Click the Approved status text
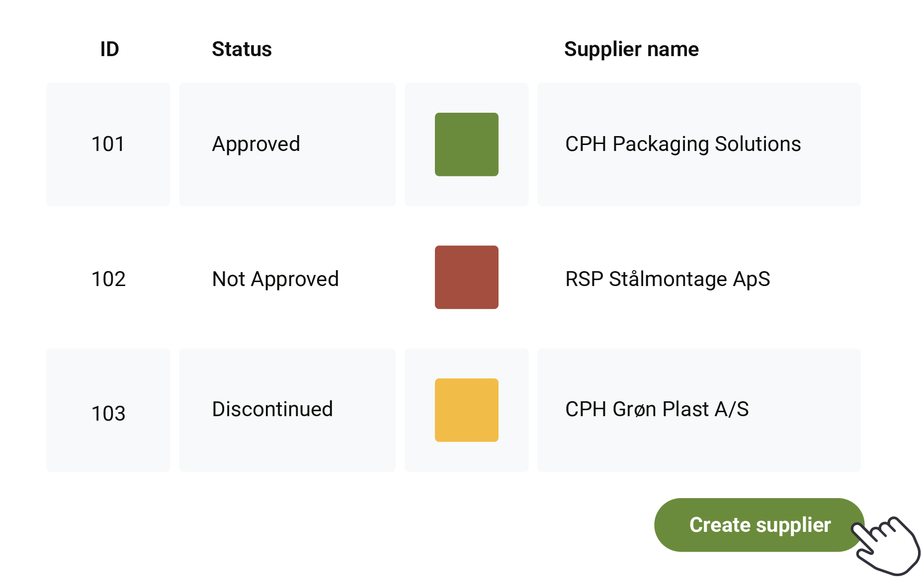 tap(256, 145)
